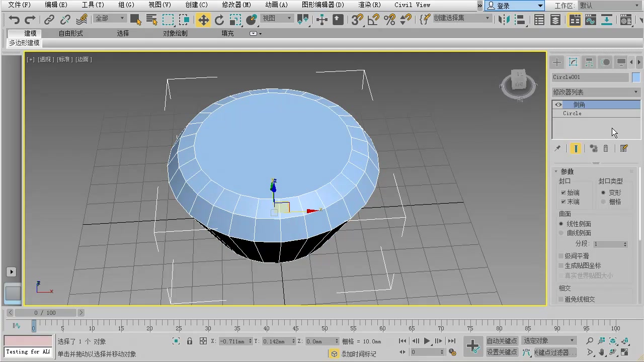Open the 修改器列表 dropdown
This screenshot has width=644, height=362.
coord(596,92)
